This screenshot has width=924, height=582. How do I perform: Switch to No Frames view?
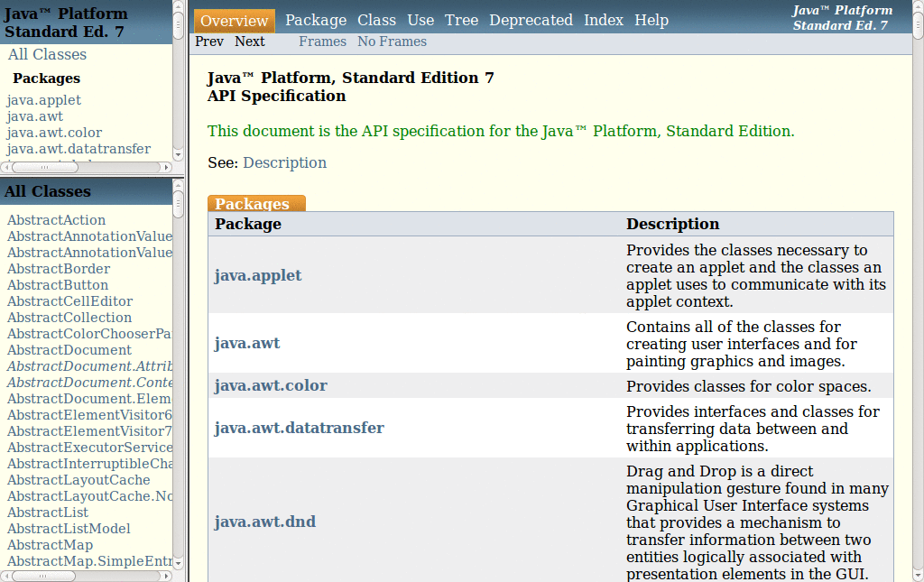click(x=392, y=42)
